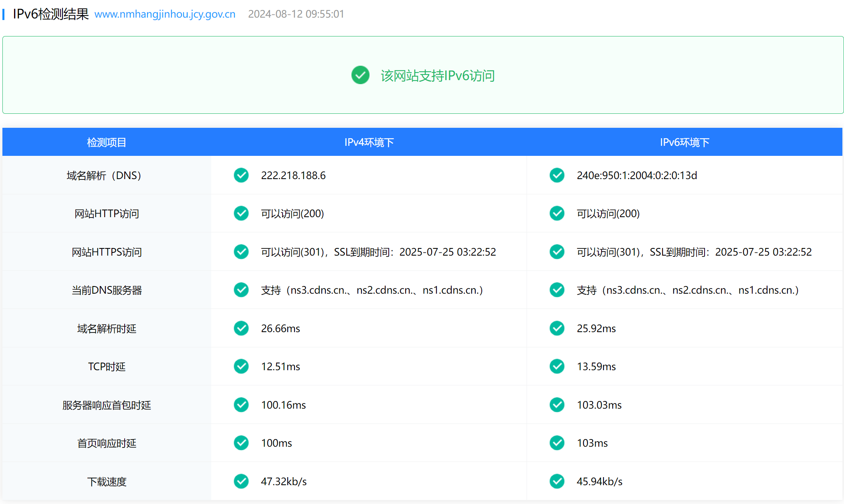Image resolution: width=844 pixels, height=504 pixels.
Task: Click the IPv4 HTTP access check icon
Action: coord(241,213)
